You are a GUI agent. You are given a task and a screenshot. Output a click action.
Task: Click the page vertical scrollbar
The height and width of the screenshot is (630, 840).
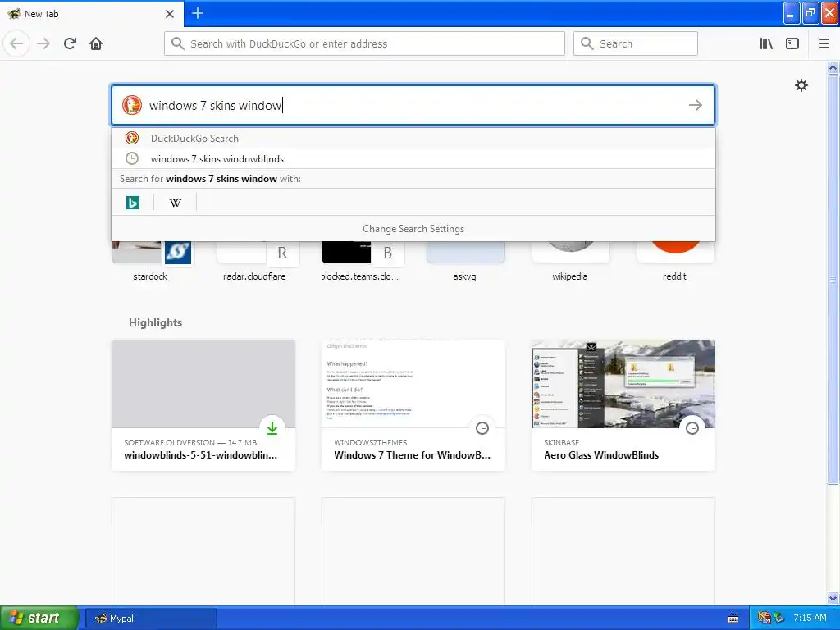(x=833, y=279)
